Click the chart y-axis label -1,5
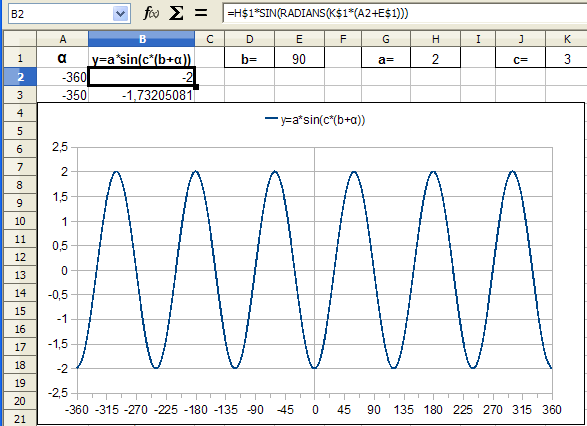Viewport: 587px width, 426px height. click(x=58, y=344)
